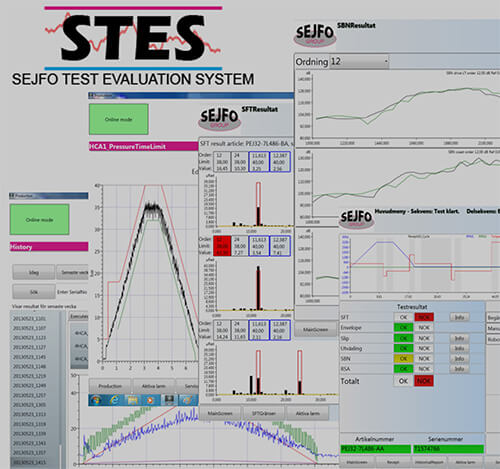Click the red Order 12 cell in SFT table
Viewport: 500px width, 469px height.
[x=222, y=246]
